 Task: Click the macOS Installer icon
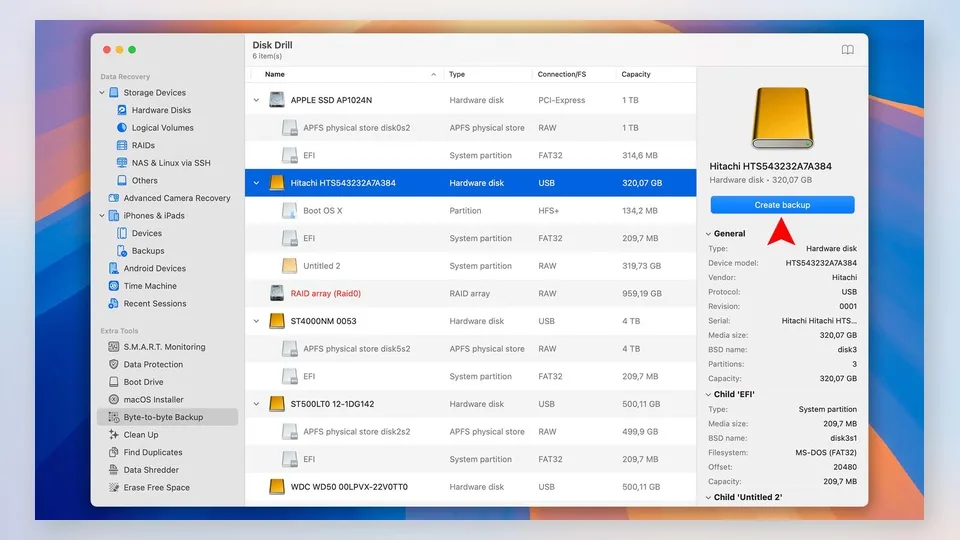(x=113, y=399)
